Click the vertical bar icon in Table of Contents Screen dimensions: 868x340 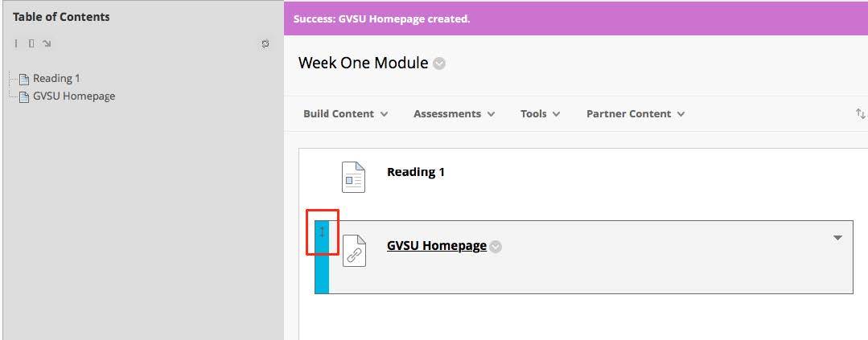[16, 43]
